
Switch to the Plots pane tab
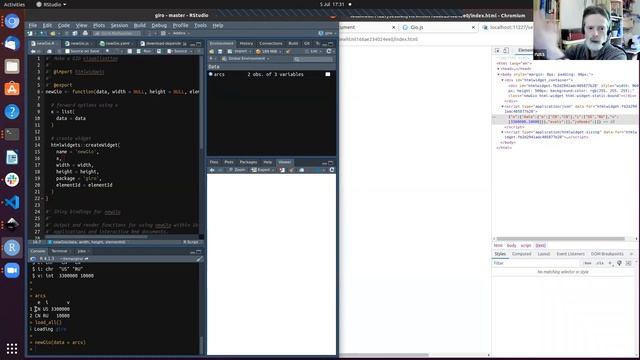229,162
